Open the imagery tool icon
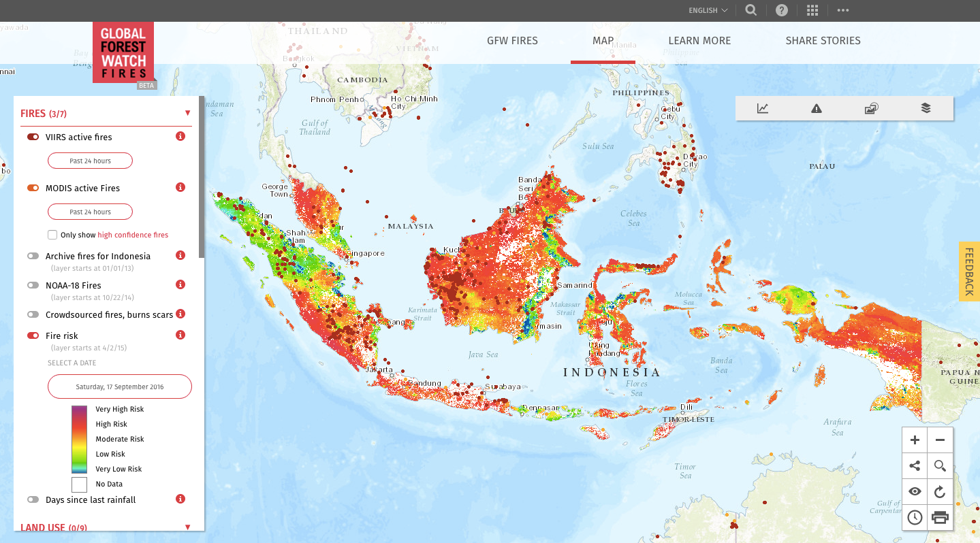 point(871,108)
